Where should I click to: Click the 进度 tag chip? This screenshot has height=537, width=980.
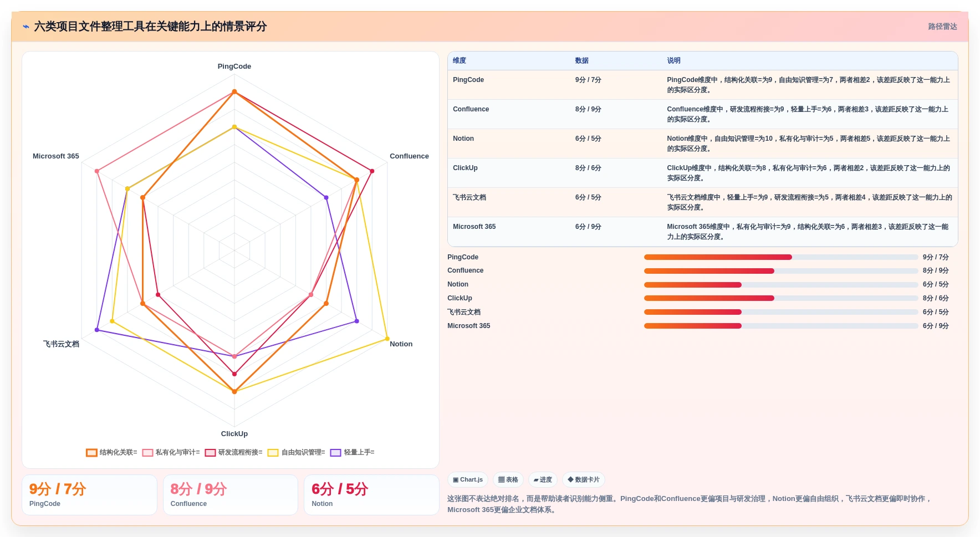[543, 480]
